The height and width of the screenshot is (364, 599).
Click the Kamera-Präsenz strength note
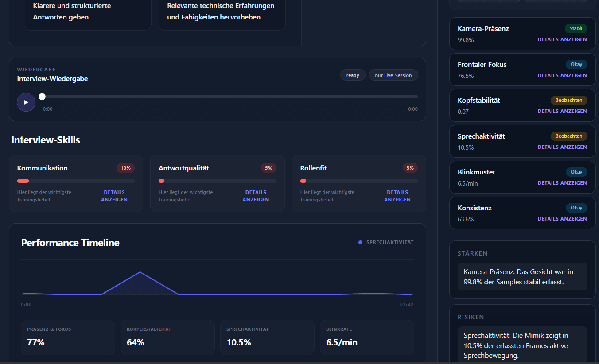522,277
